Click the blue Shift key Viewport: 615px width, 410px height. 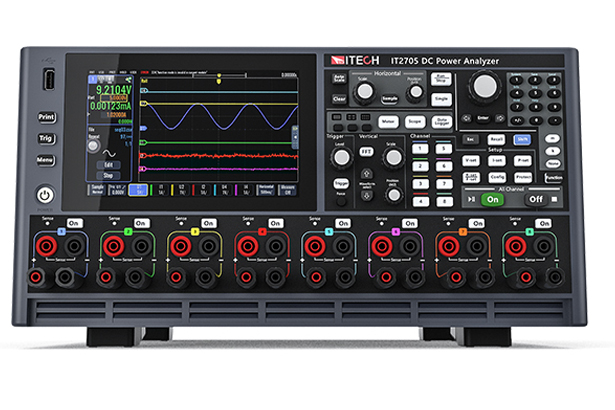pyautogui.click(x=522, y=139)
